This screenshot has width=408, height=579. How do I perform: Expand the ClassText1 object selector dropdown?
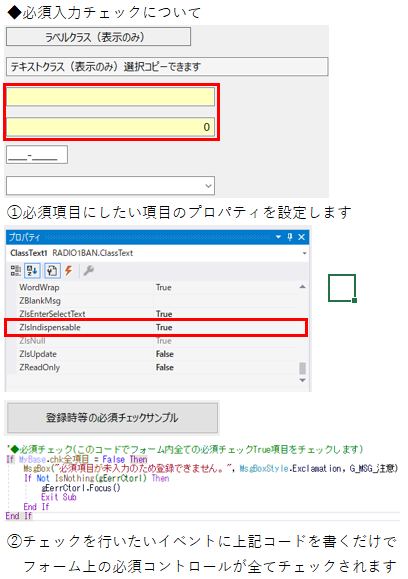pos(305,253)
